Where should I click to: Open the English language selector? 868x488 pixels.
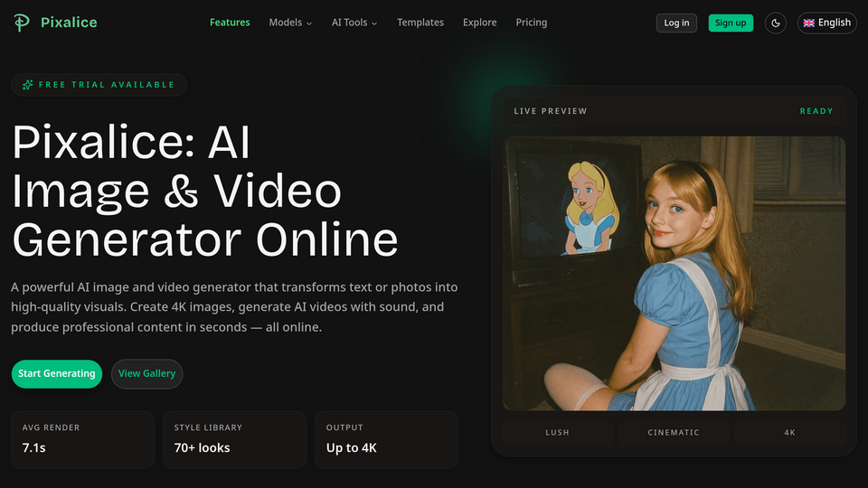[827, 23]
